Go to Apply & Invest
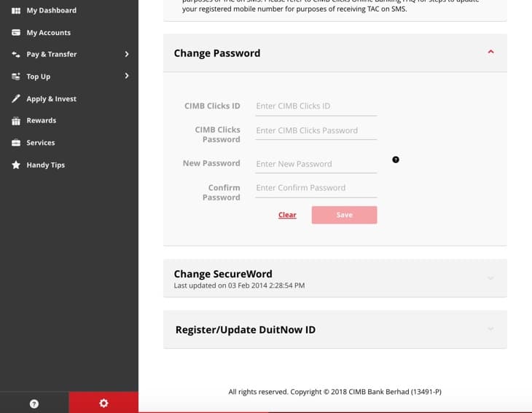 click(52, 98)
